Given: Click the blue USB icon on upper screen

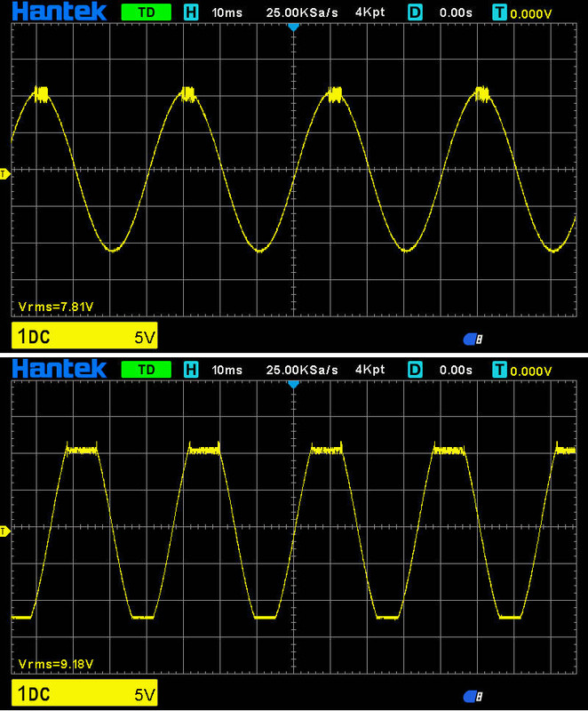Looking at the screenshot, I should 473,339.
